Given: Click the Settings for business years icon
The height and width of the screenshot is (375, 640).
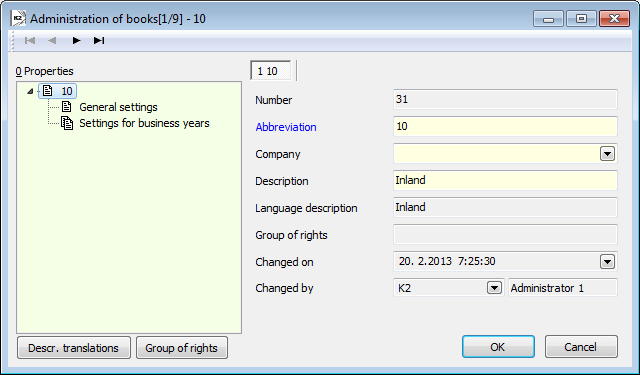Looking at the screenshot, I should (x=67, y=123).
